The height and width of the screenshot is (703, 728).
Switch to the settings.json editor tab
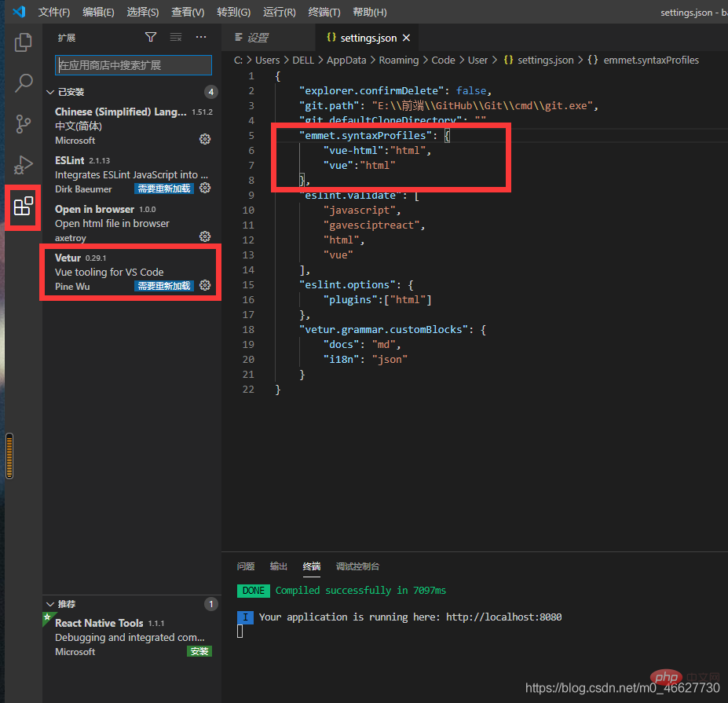tap(367, 38)
